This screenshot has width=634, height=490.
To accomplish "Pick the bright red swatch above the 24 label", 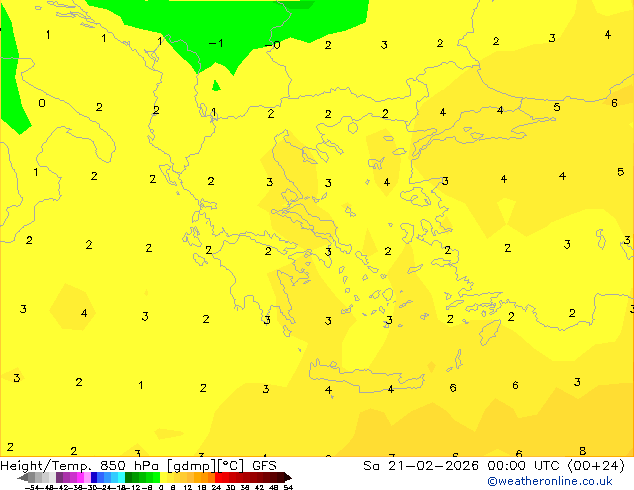I will point(218,477).
